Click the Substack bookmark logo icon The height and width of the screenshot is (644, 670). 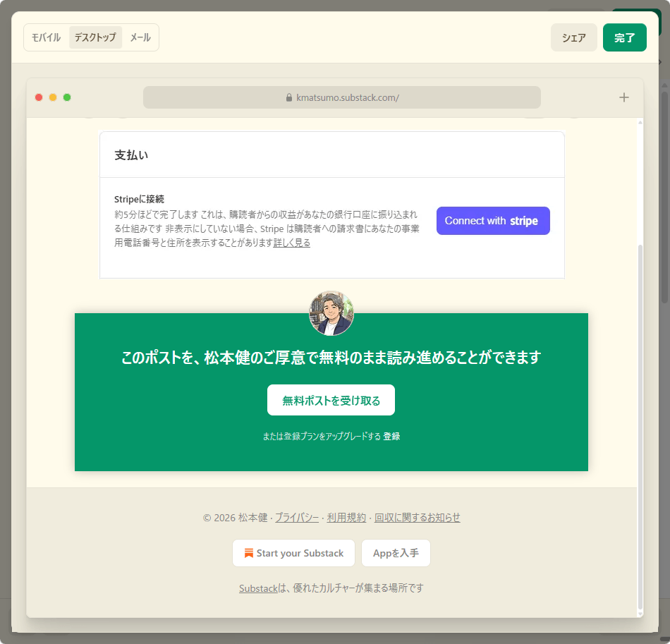tap(249, 553)
